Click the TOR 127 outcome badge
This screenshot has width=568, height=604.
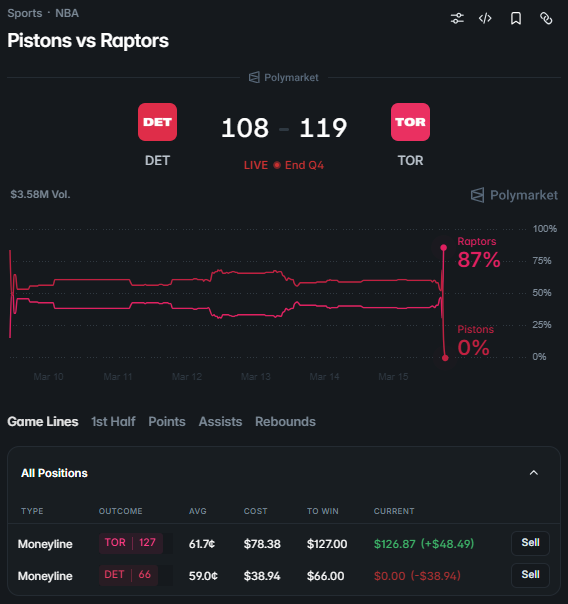[131, 543]
